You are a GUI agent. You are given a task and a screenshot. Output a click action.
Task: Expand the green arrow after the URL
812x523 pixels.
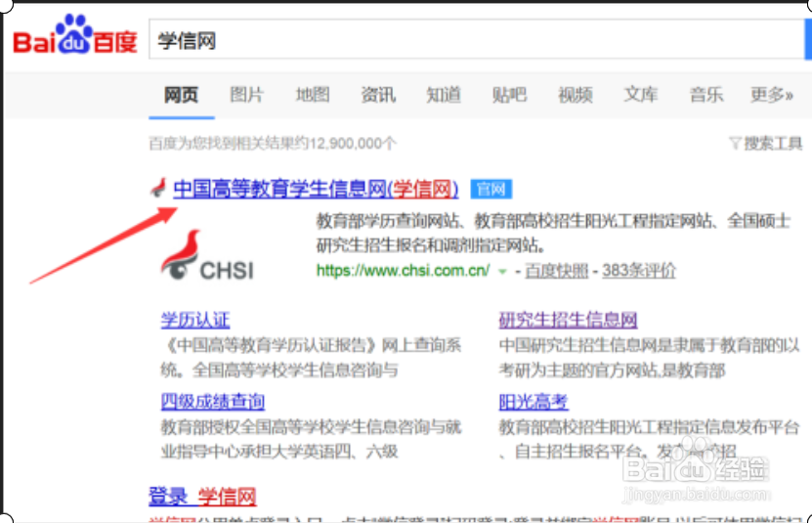point(502,271)
